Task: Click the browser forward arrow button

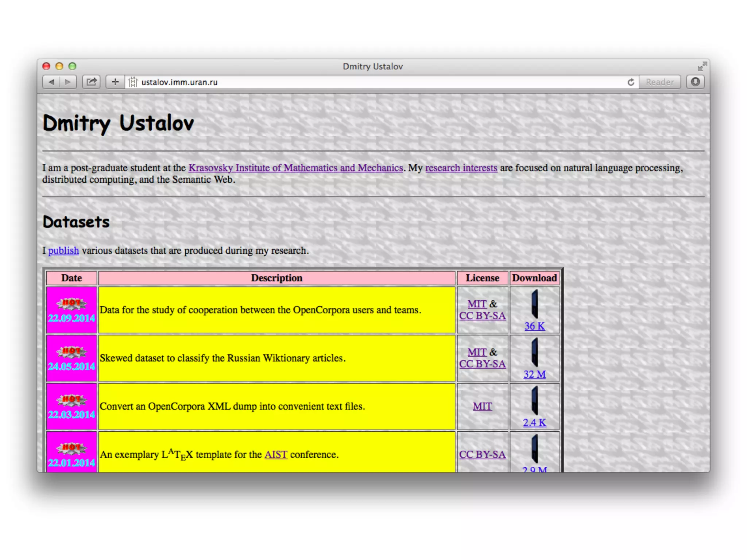Action: pyautogui.click(x=68, y=82)
